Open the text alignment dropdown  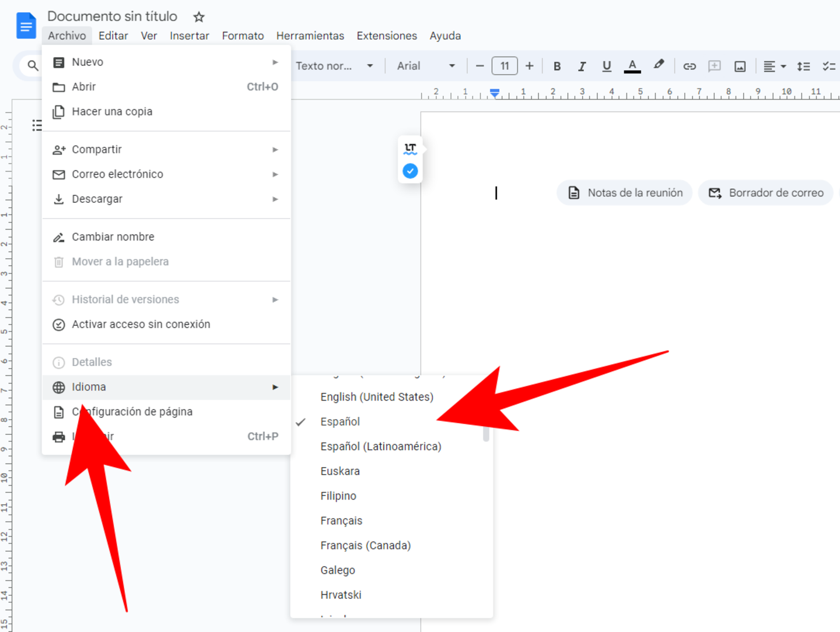(x=775, y=66)
